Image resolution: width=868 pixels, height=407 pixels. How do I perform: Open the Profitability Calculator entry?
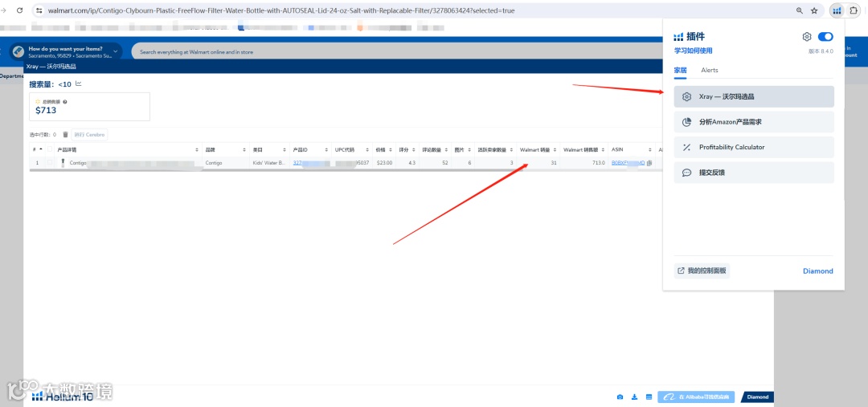[754, 147]
